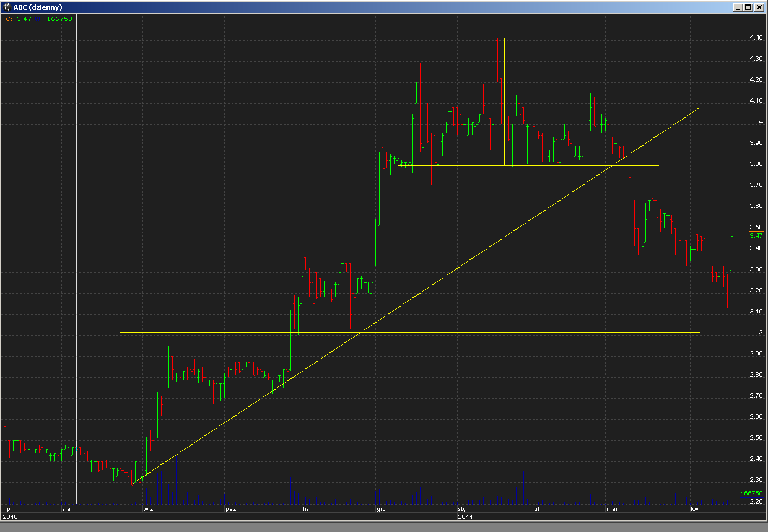
Task: Click the 2.90 price axis label
Action: 756,354
